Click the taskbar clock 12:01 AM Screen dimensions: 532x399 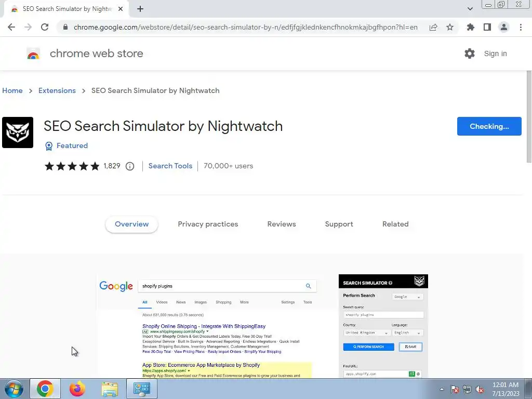[x=506, y=385]
